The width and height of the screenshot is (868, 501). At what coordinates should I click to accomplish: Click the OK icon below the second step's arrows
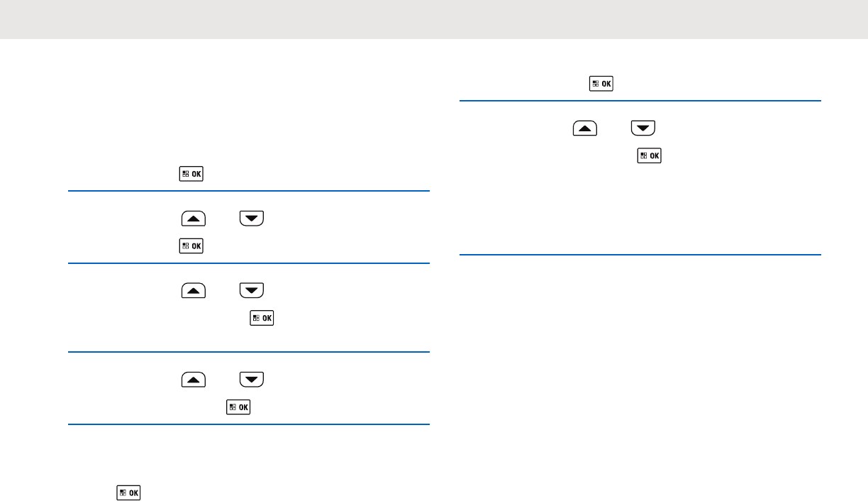191,246
